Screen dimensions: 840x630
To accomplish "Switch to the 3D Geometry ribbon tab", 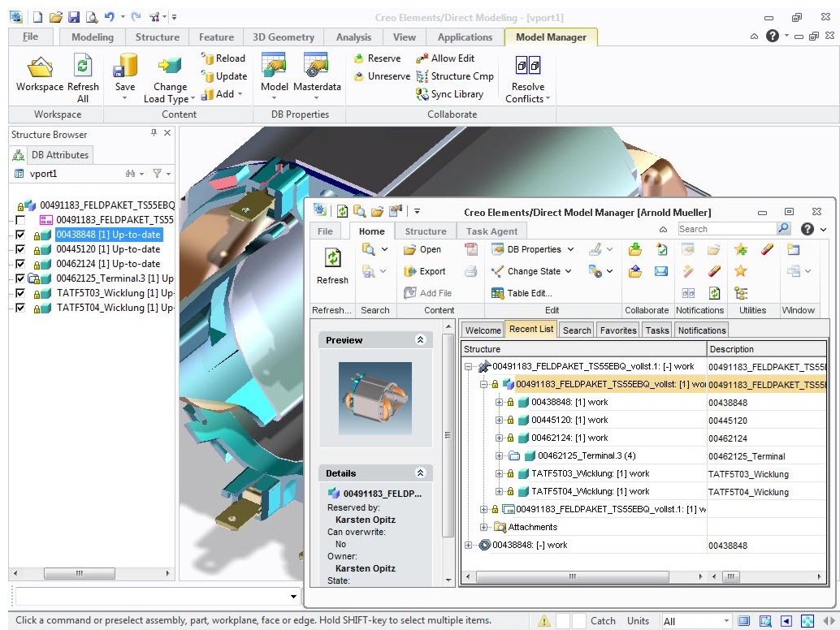I will 284,37.
